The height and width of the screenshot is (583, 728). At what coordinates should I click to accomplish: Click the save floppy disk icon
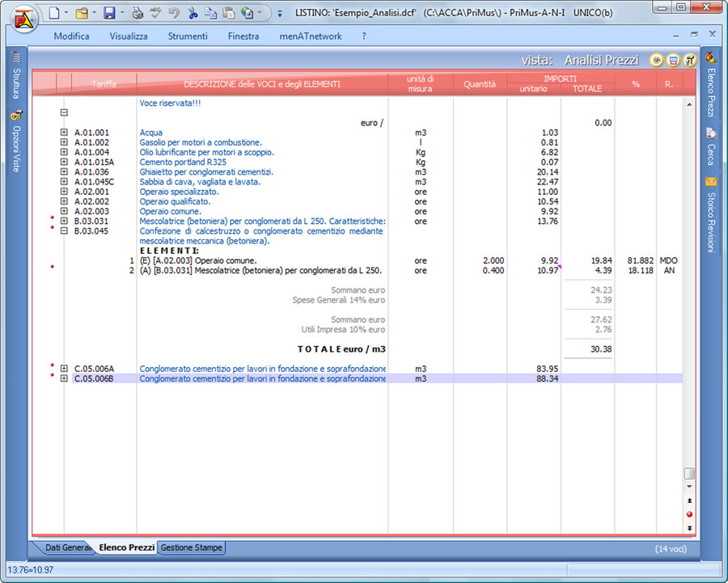(108, 13)
